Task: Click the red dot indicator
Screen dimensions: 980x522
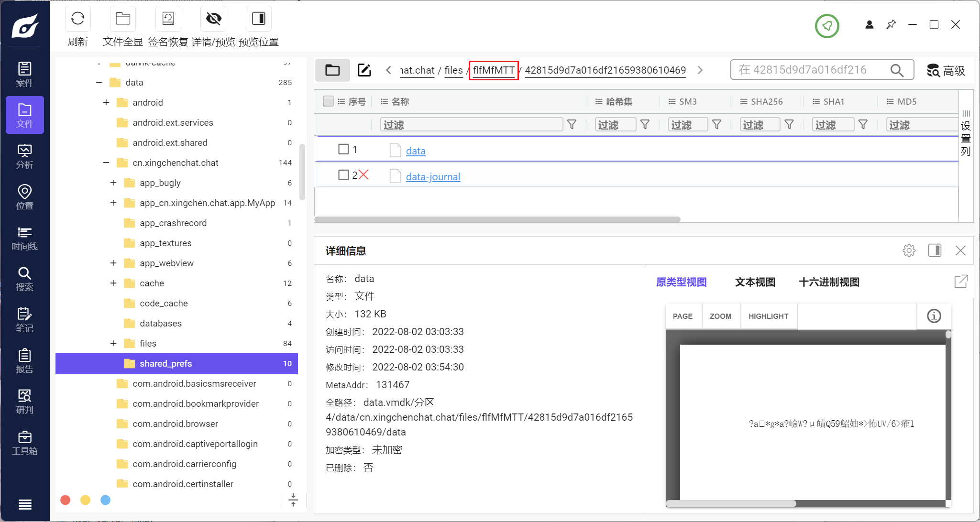Action: (66, 500)
